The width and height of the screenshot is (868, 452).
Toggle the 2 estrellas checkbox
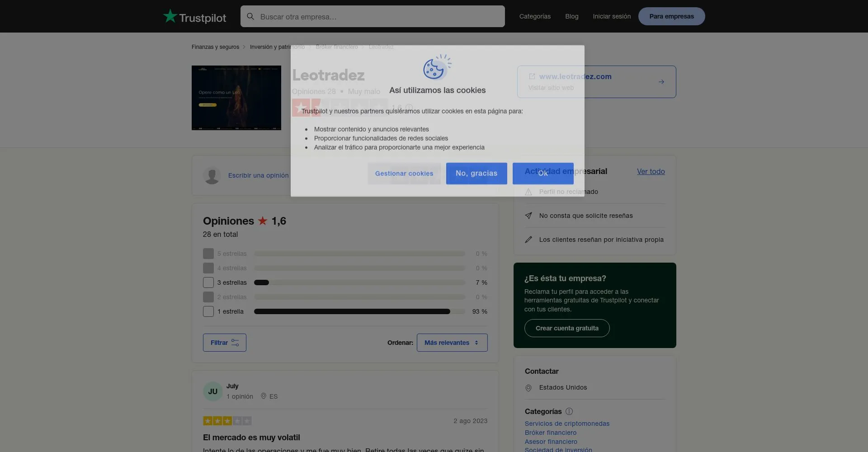[x=208, y=297]
